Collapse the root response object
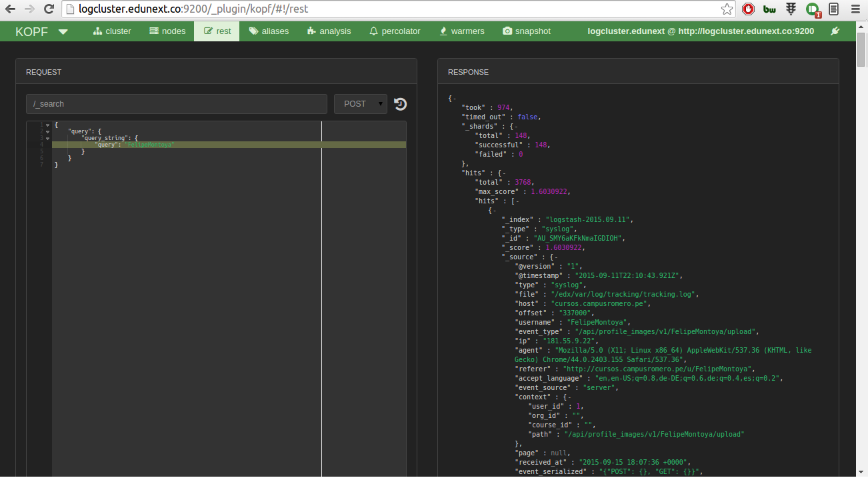Viewport: 868px width, 480px height. click(x=454, y=99)
